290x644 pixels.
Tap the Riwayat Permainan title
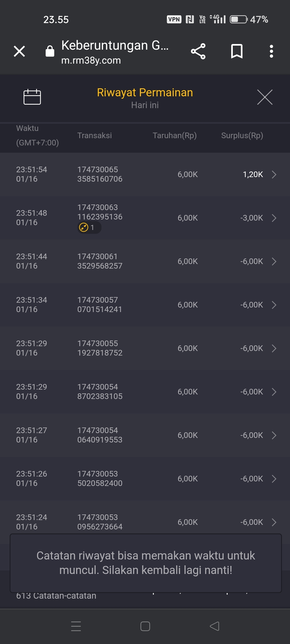[145, 93]
